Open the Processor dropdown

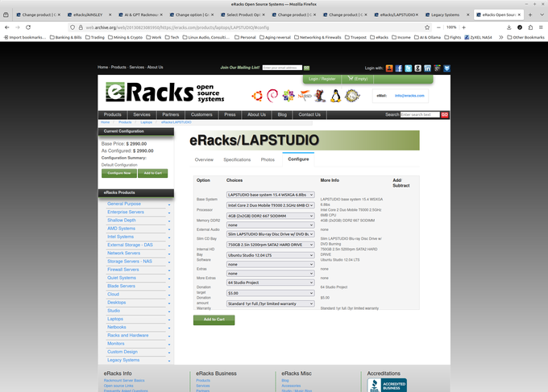pos(270,205)
